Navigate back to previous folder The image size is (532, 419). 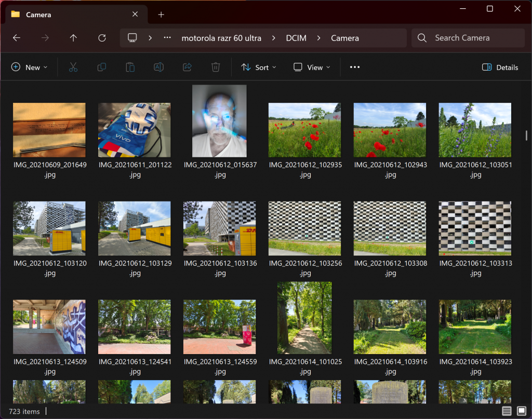pos(17,38)
